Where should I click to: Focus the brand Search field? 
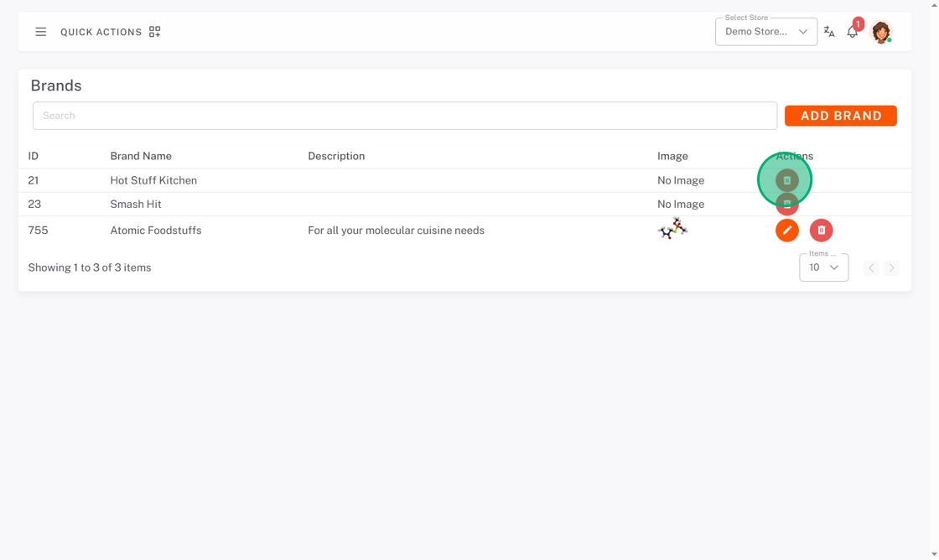click(x=404, y=116)
